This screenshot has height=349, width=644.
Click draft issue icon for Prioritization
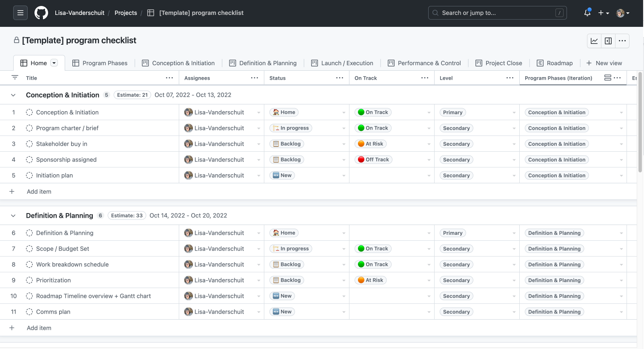[x=29, y=280]
